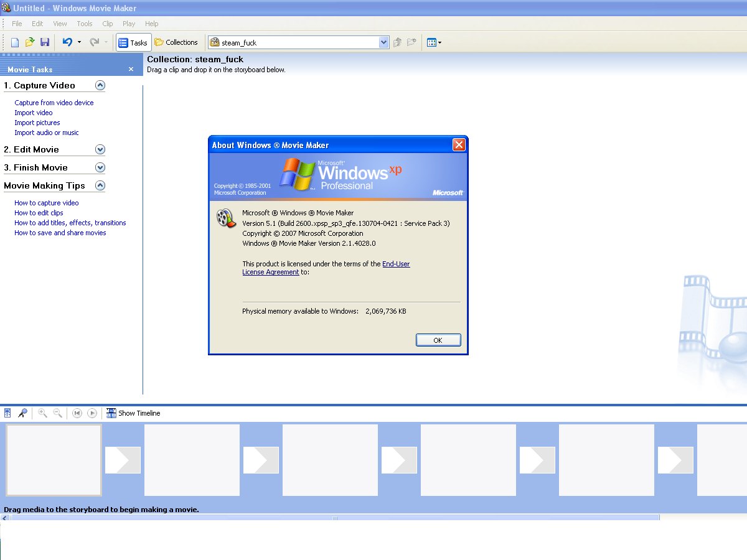Collapse the Movie Making Tips section
The image size is (747, 560).
(100, 185)
